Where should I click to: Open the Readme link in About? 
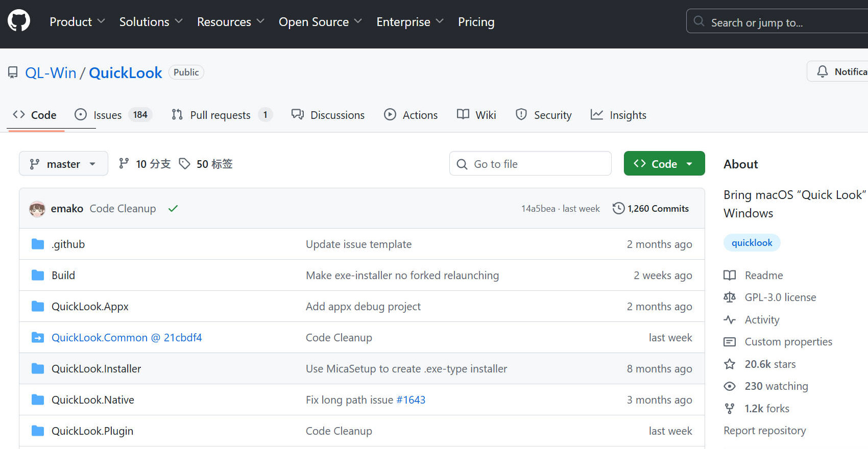[754, 276]
